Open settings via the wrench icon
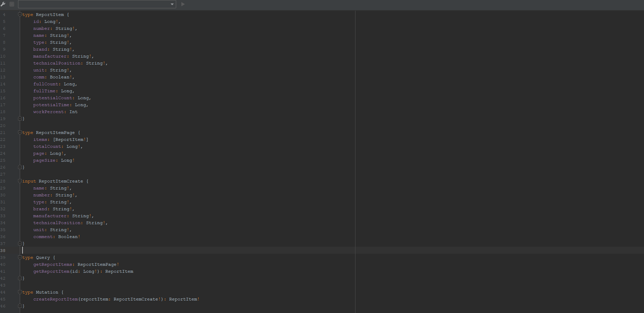 click(3, 4)
